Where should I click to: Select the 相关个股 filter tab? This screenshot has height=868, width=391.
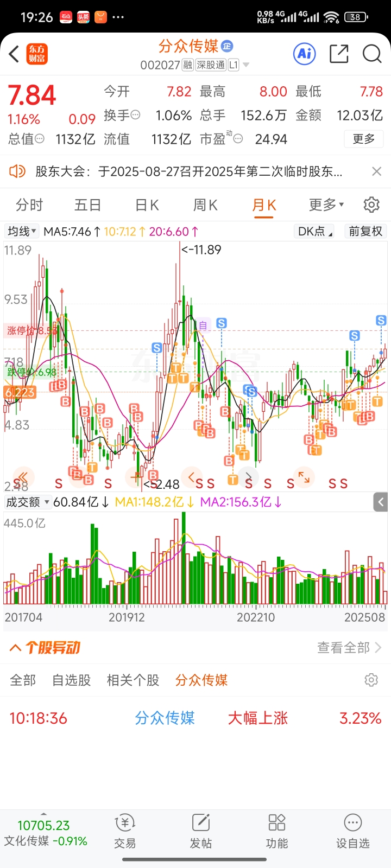(133, 680)
